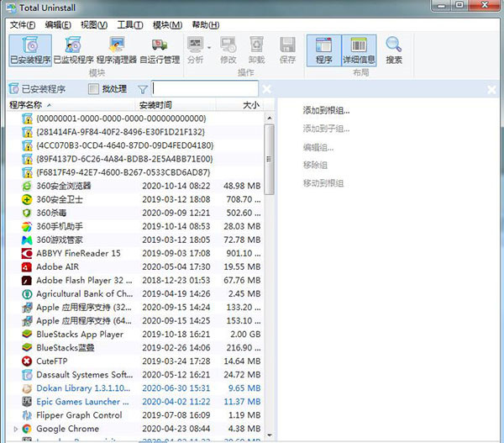The height and width of the screenshot is (443, 504).
Task: Clear the filter with the X button
Action: (266, 89)
